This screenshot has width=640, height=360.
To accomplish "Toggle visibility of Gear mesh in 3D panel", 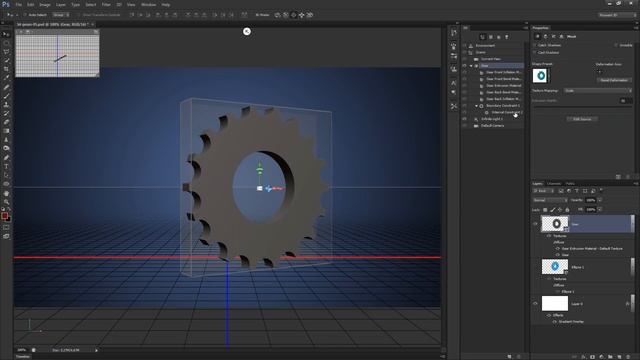I will pyautogui.click(x=464, y=65).
